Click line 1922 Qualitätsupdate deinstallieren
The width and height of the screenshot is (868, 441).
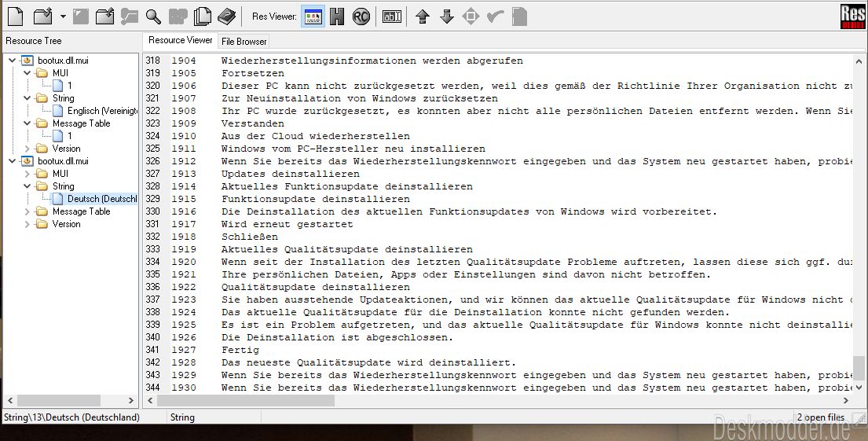[316, 287]
